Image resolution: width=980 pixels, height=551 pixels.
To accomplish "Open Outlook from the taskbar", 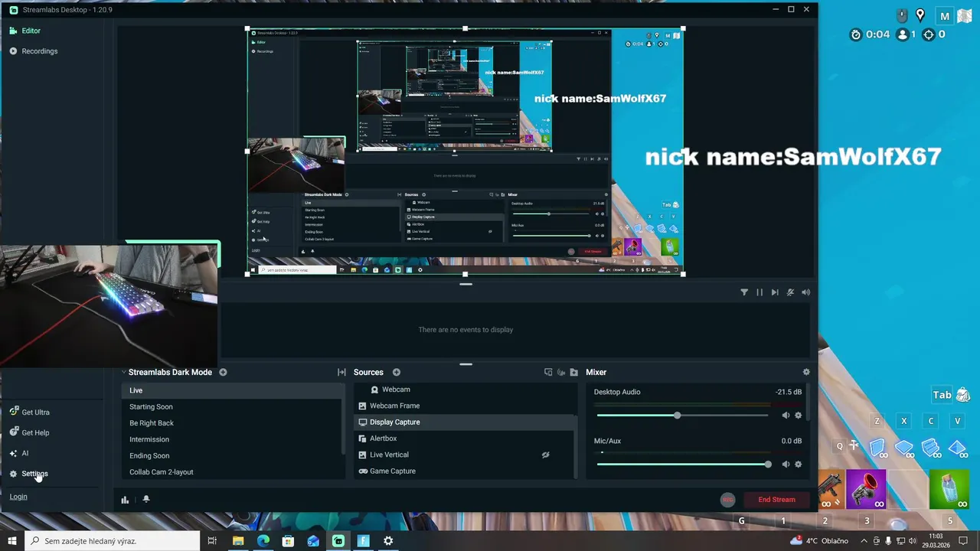I will coord(313,541).
